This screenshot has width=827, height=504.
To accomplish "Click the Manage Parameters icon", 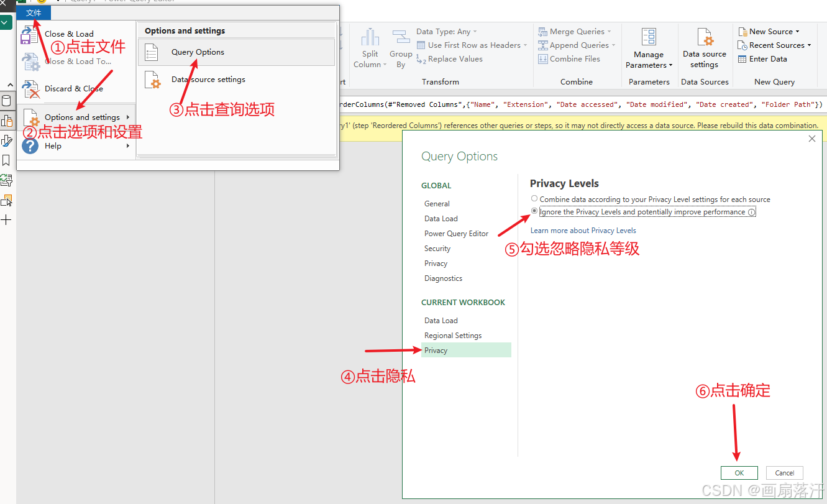I will (x=649, y=37).
